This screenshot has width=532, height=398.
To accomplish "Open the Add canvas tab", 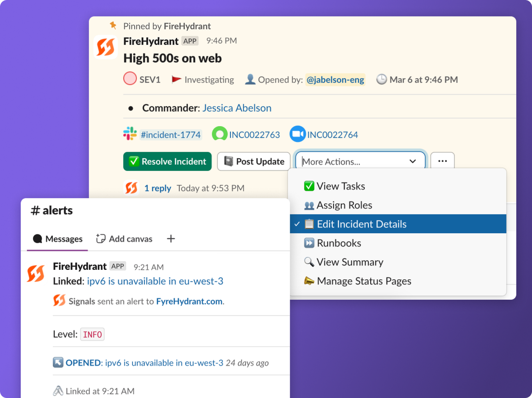I will (124, 239).
